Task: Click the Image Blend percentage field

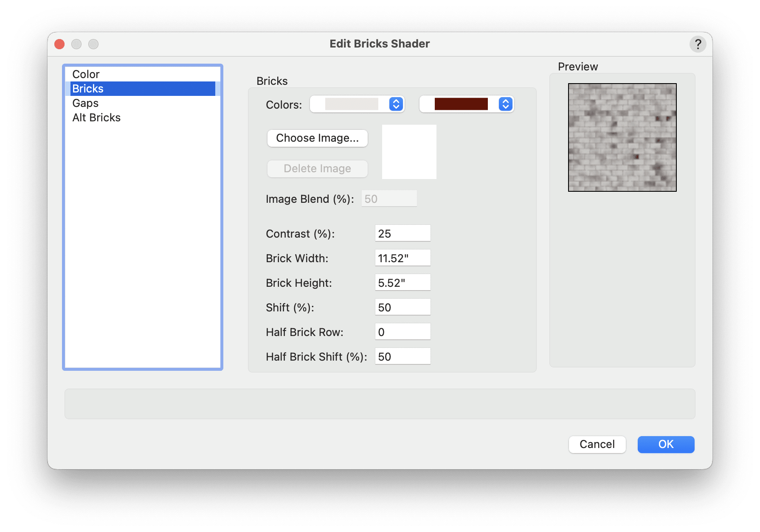Action: (x=388, y=198)
